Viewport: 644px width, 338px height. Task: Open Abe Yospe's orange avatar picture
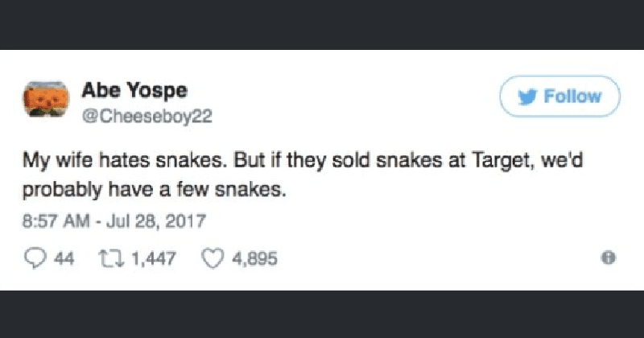[46, 99]
